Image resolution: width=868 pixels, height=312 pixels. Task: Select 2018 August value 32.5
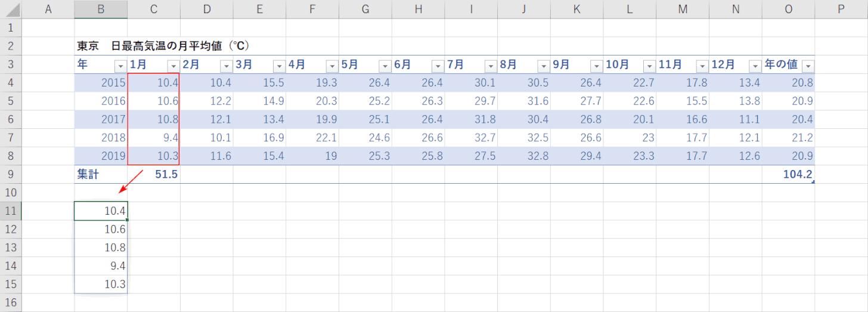click(524, 138)
